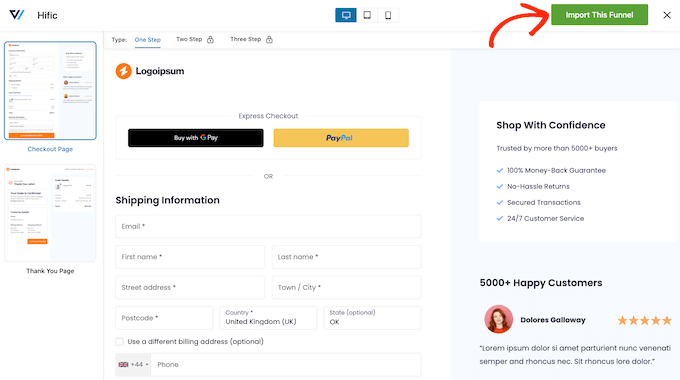680x380 pixels.
Task: Click Dolores Galloway avatar photo
Action: pos(498,319)
